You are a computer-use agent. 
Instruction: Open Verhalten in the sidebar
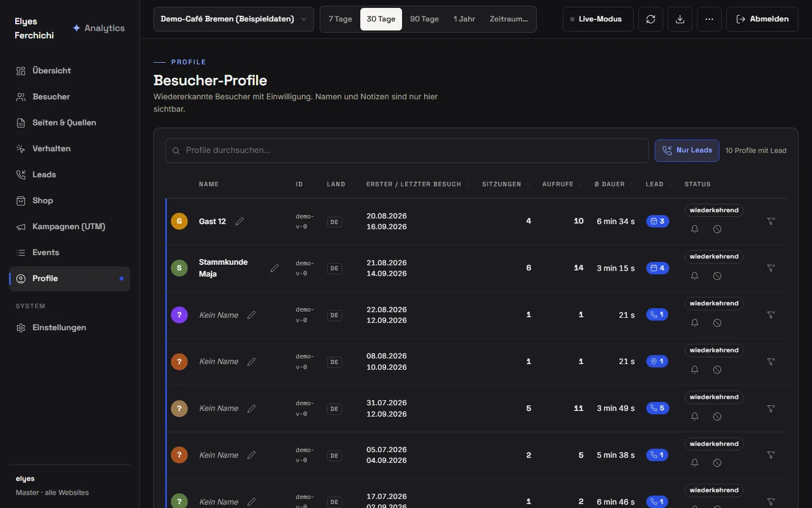(69, 149)
